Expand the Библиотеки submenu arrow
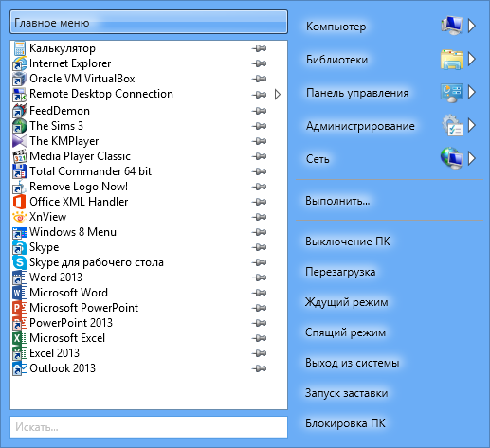 (472, 59)
